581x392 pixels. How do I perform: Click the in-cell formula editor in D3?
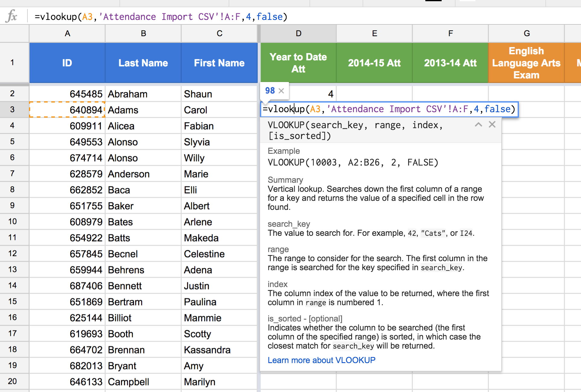point(389,109)
